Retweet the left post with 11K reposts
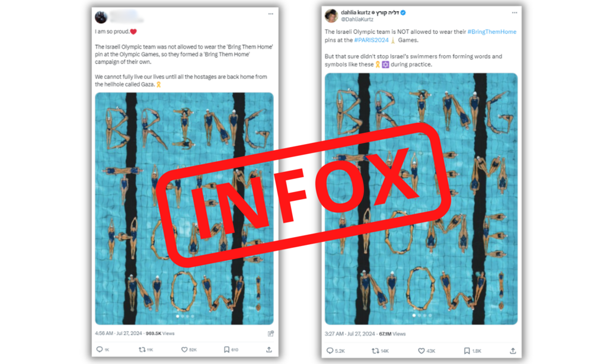This screenshot has width=607, height=364. click(x=142, y=349)
